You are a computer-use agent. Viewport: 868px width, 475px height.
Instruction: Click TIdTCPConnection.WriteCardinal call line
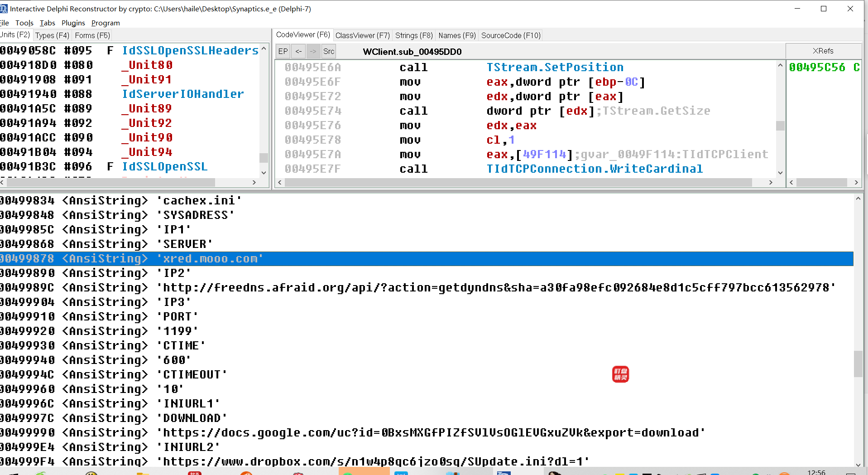click(x=525, y=169)
